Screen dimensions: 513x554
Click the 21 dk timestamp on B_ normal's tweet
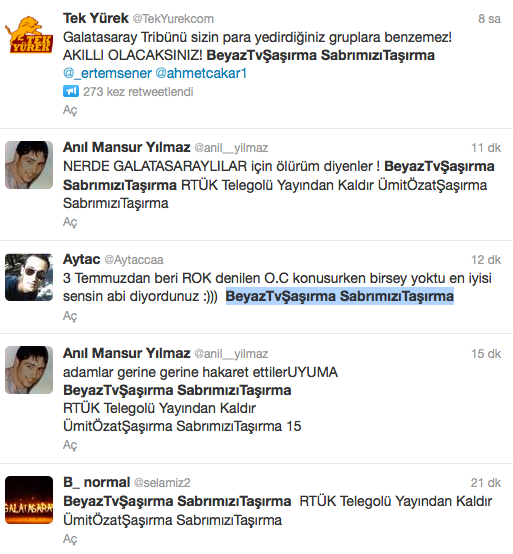(486, 483)
